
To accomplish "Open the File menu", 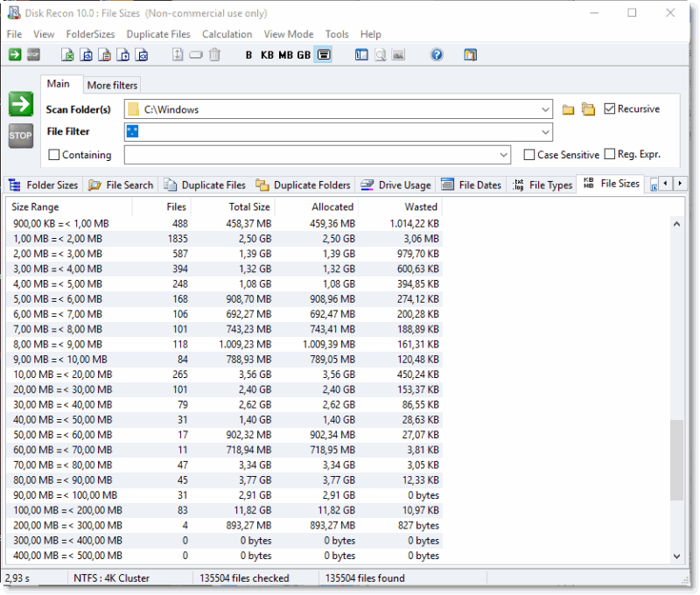I will (14, 34).
